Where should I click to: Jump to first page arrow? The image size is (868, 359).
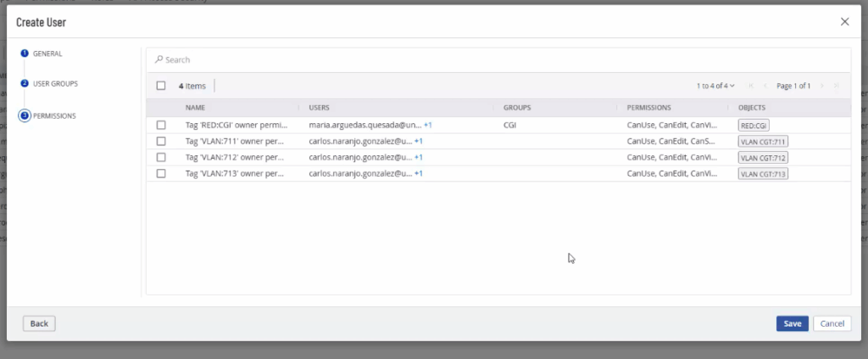[751, 86]
